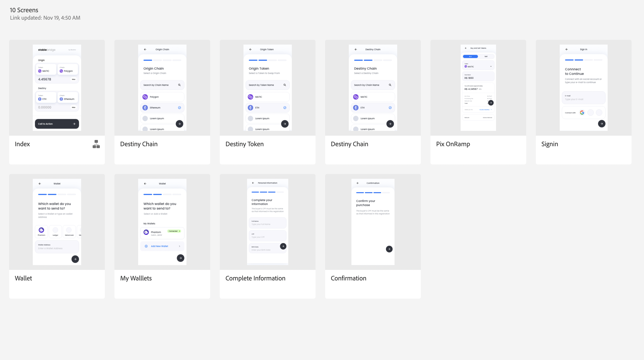Expand the Add New Wallet chevron
This screenshot has width=644, height=360.
coord(180,246)
